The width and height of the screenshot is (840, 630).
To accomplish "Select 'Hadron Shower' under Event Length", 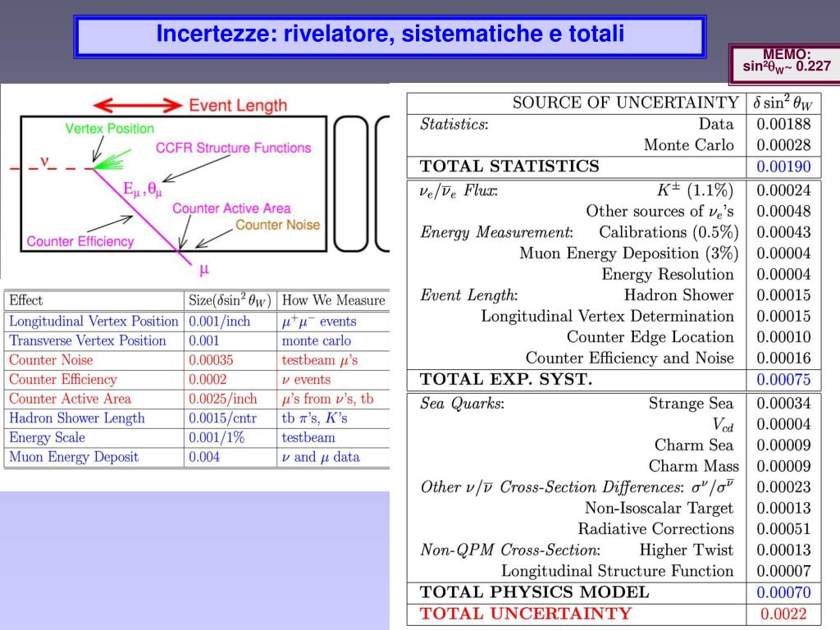I will 678,295.
